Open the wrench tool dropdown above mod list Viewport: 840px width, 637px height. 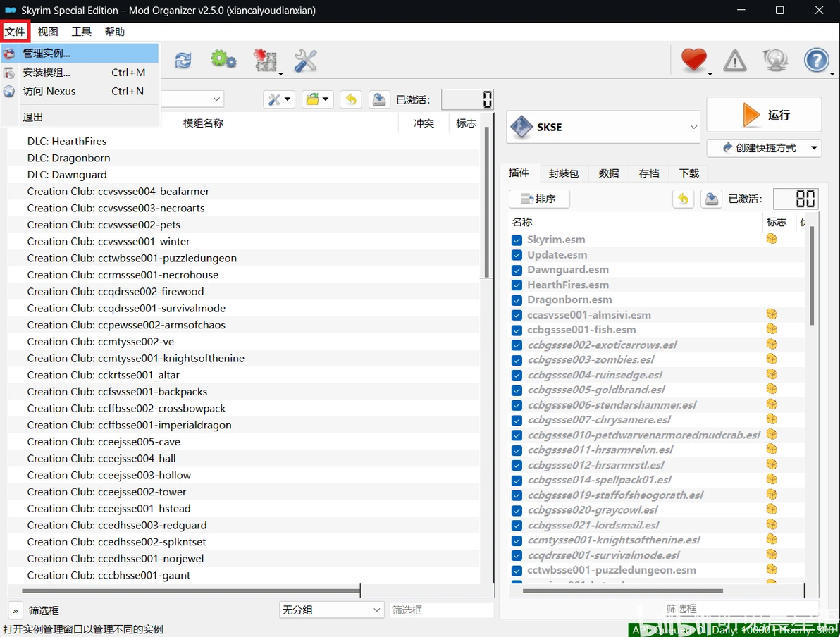coord(278,99)
